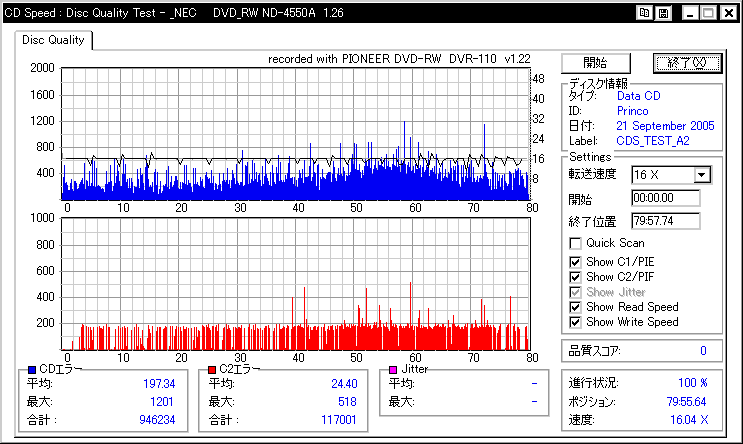Click the magenta Jitter legend swatch
The width and height of the screenshot is (743, 444).
[393, 370]
